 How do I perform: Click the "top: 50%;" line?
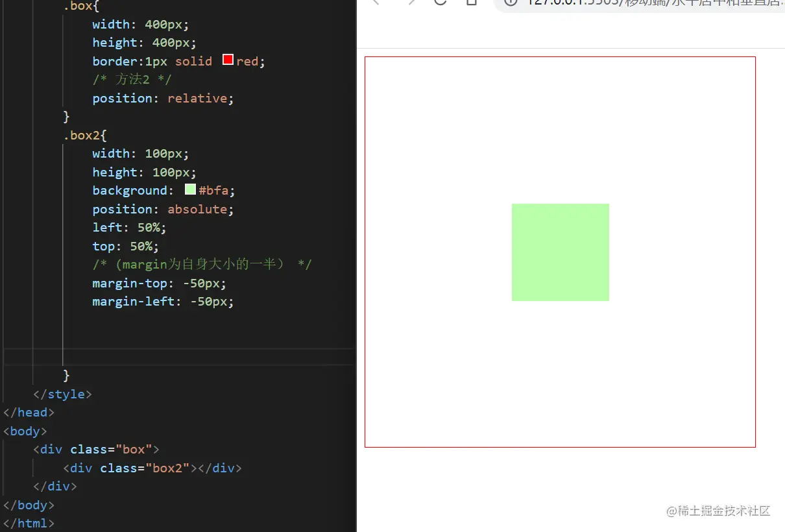(126, 246)
